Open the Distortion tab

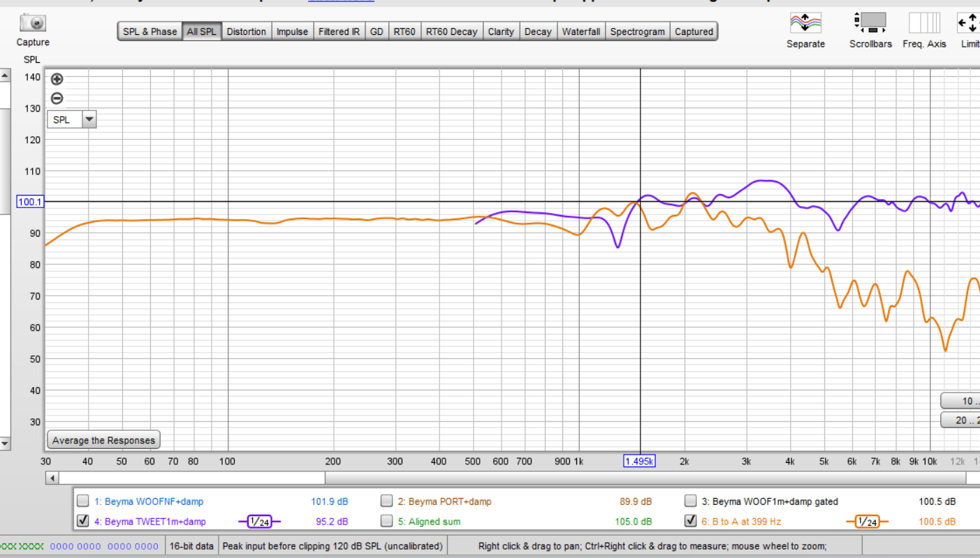[x=247, y=31]
